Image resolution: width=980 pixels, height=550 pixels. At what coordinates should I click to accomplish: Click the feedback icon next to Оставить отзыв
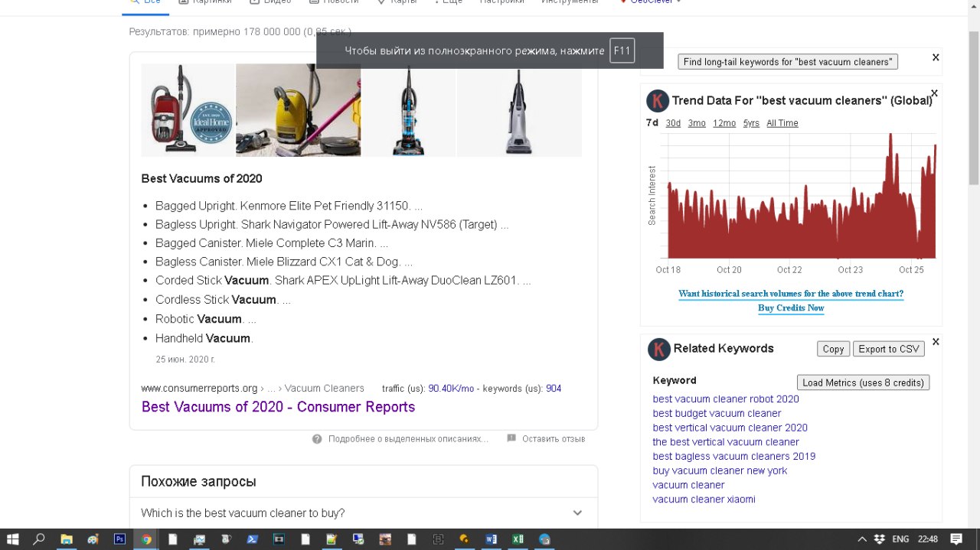(511, 439)
